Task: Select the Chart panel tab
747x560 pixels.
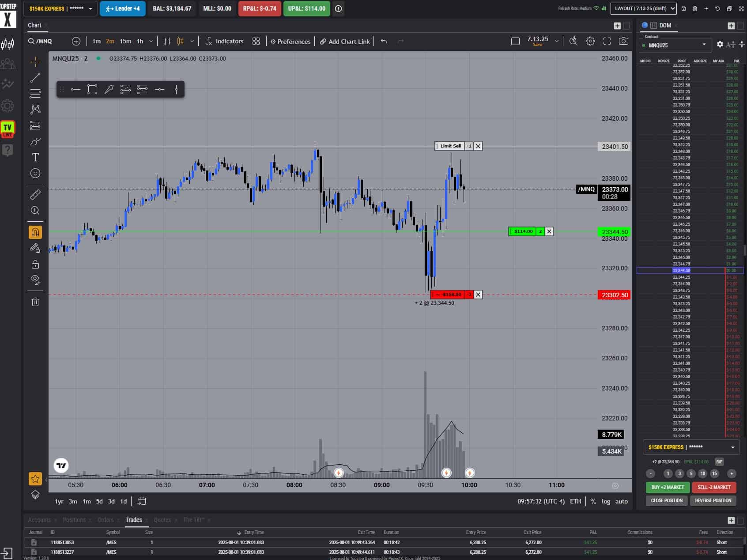Action: (34, 25)
